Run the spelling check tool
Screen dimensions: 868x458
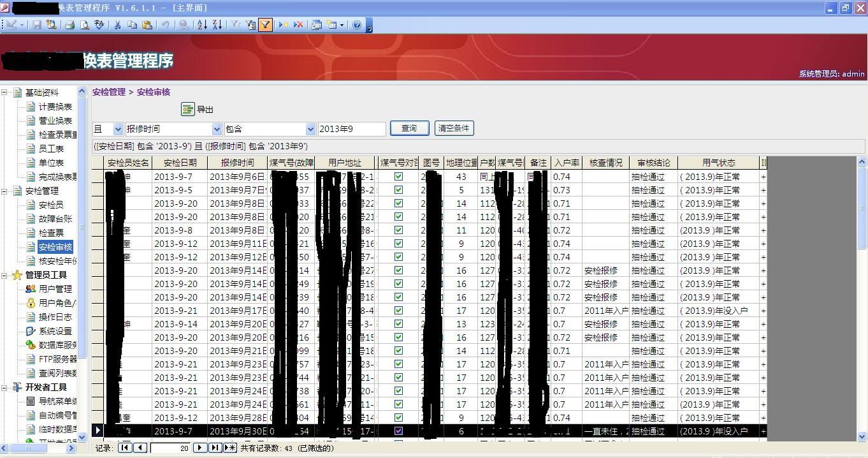99,25
